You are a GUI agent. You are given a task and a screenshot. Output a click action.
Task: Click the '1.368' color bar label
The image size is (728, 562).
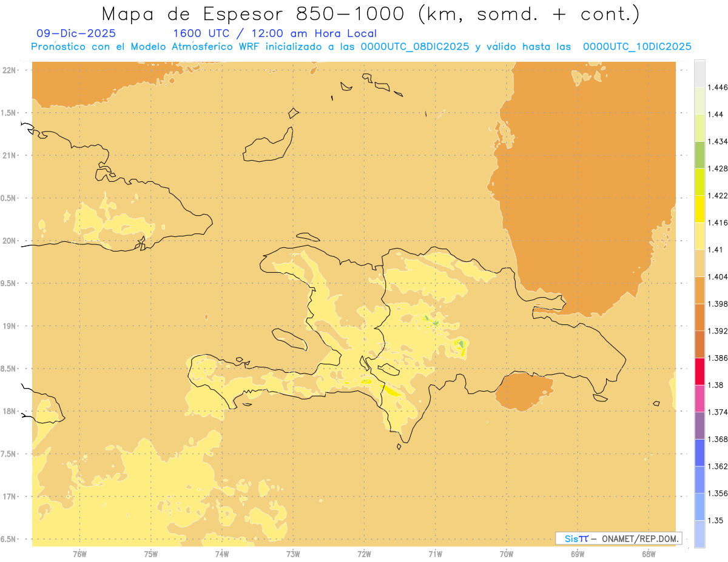click(718, 440)
